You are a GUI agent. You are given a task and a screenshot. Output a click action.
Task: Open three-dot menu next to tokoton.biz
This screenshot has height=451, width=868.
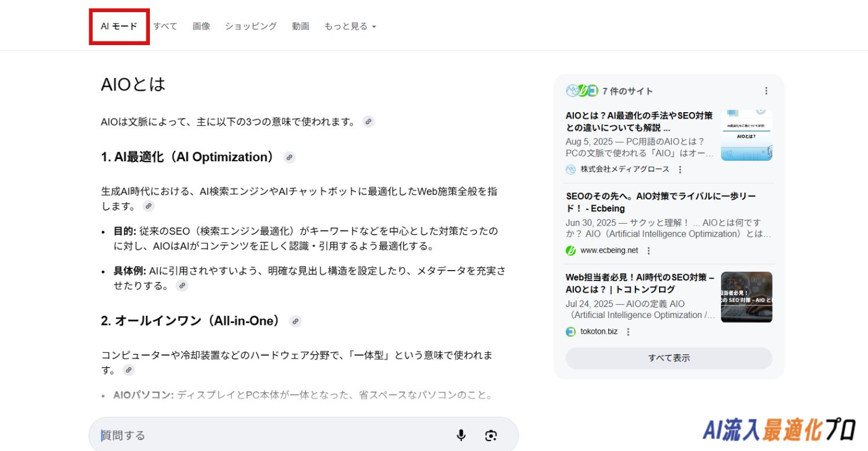pos(628,332)
